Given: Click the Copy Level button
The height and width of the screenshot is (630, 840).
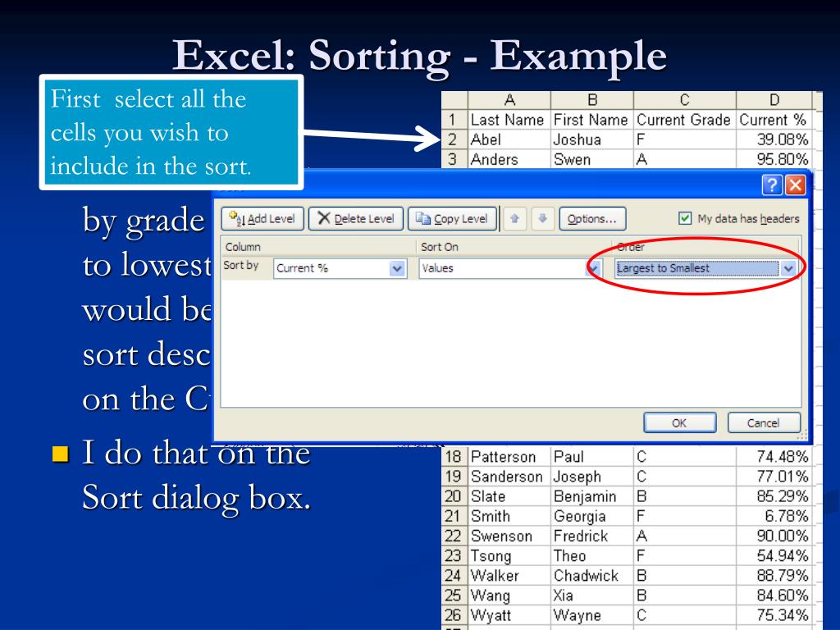Looking at the screenshot, I should (x=452, y=218).
